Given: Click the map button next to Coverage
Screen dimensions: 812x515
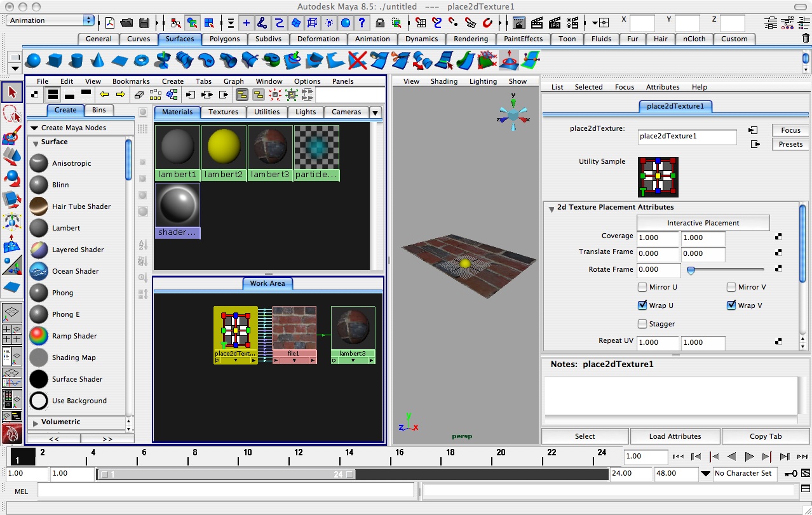Looking at the screenshot, I should pos(778,236).
